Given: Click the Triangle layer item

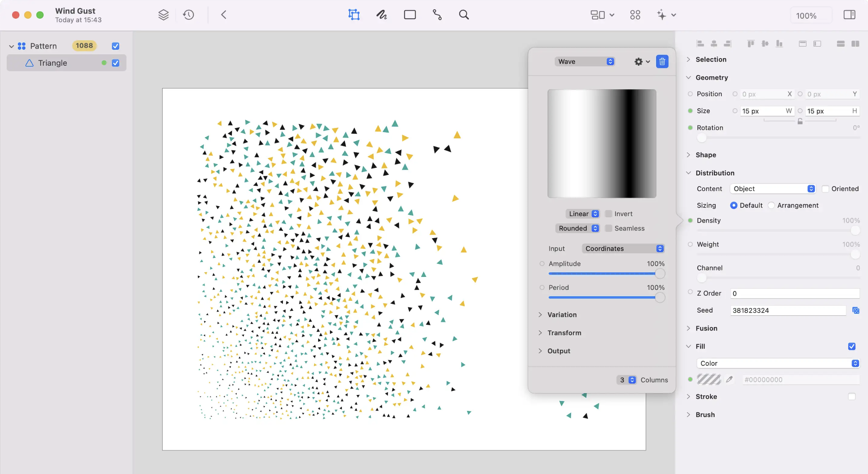Looking at the screenshot, I should click(x=52, y=62).
